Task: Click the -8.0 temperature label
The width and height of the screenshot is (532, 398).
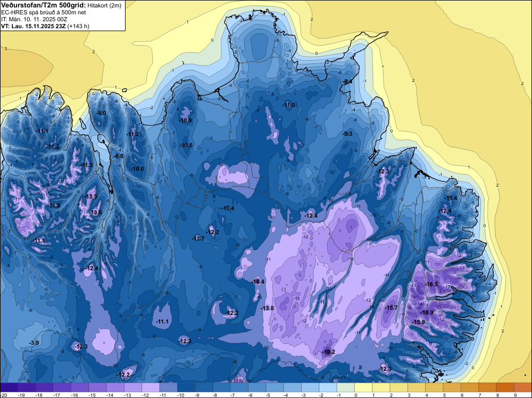Action: click(119, 156)
